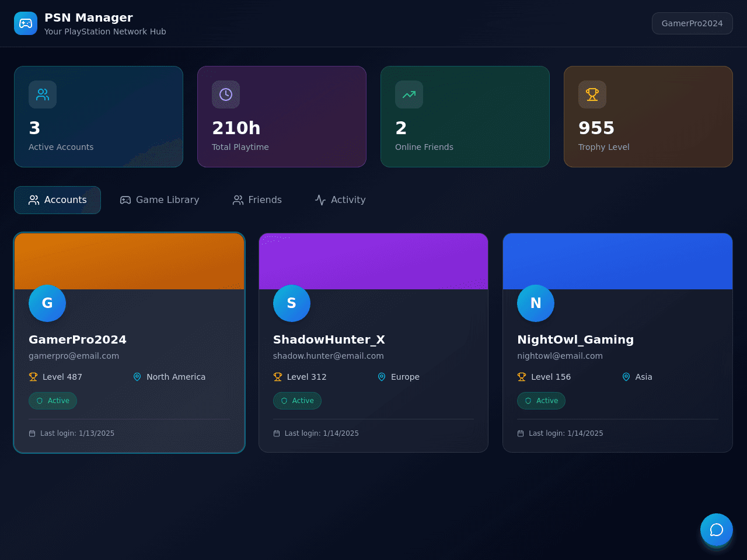Click the Total Playtime clock icon

[x=226, y=94]
